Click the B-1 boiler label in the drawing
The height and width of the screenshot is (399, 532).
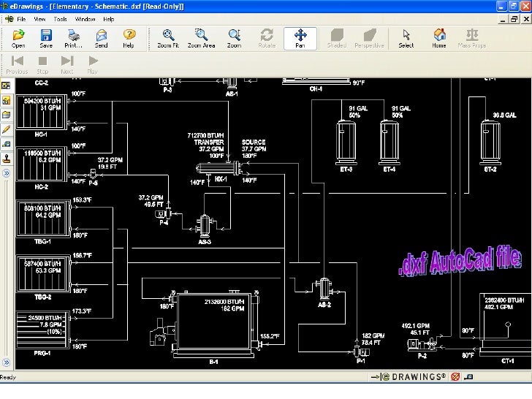(213, 362)
